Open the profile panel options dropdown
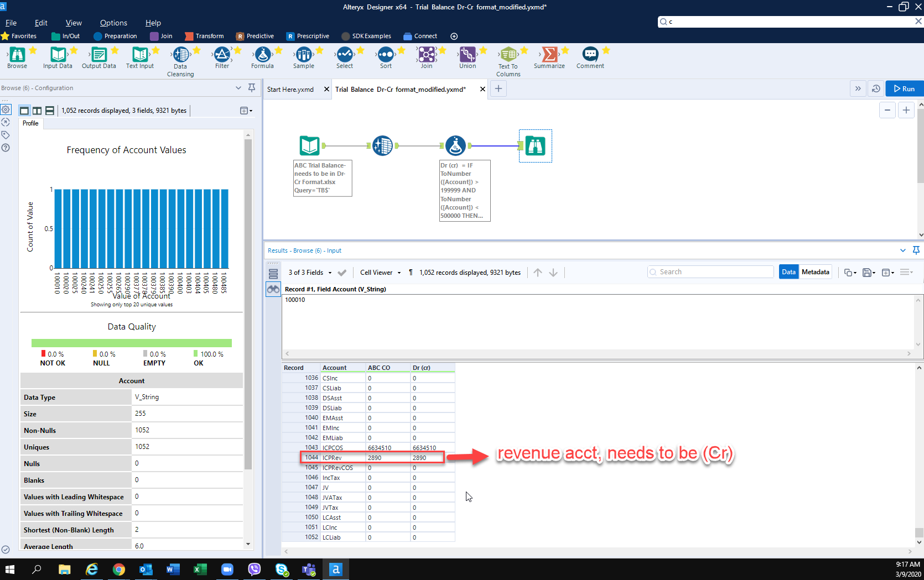The height and width of the screenshot is (580, 924). tap(246, 111)
